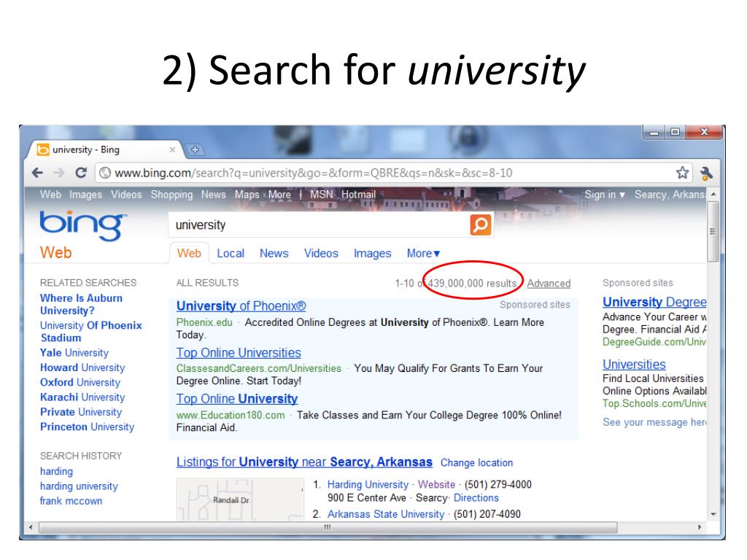Click the Phoenix.edu green URL text
This screenshot has height=560, width=747.
(x=204, y=322)
